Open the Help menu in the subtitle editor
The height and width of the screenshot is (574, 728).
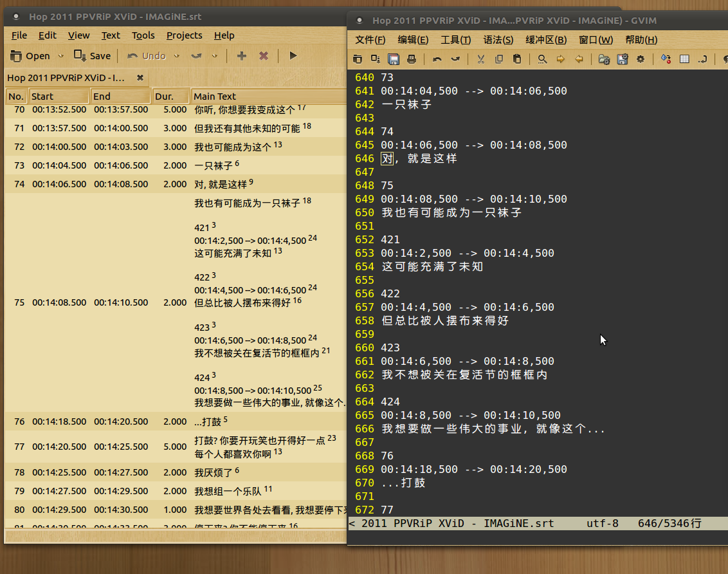[x=224, y=35]
